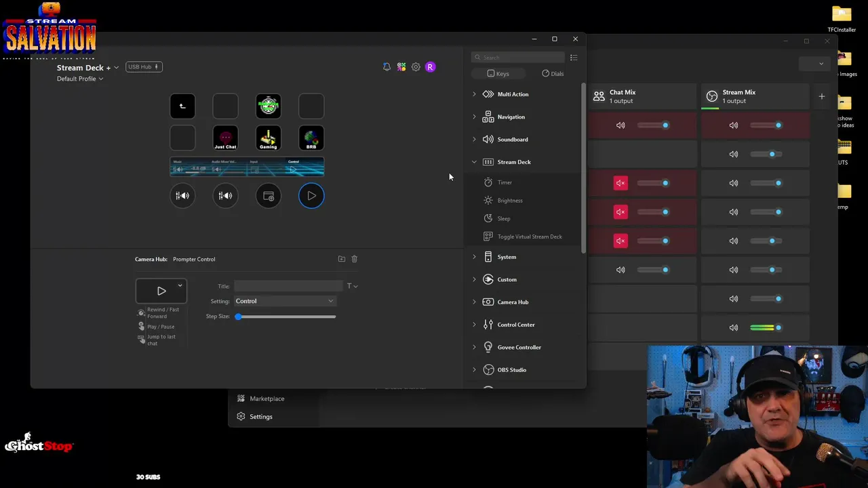The width and height of the screenshot is (868, 488).
Task: Select the Chat Mix header in Wave Link
Action: 642,96
